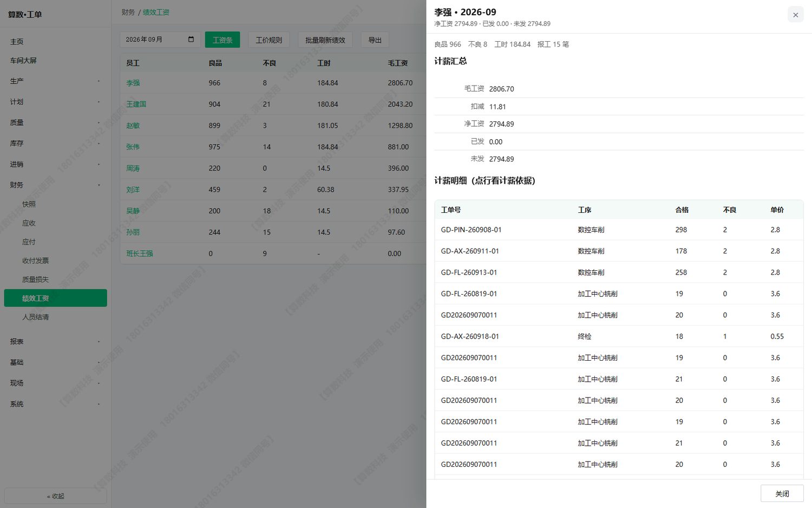Go to 主页 in the sidebar

pos(55,42)
